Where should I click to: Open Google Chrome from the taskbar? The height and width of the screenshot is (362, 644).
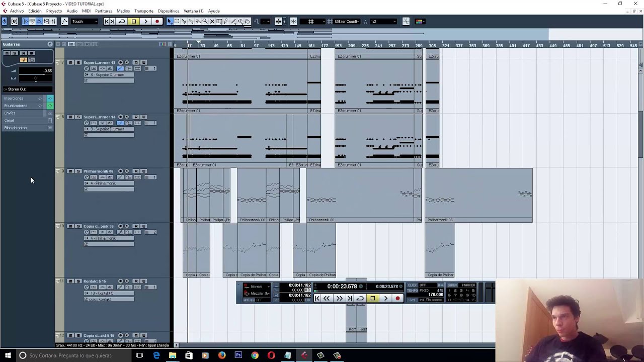coord(255,355)
